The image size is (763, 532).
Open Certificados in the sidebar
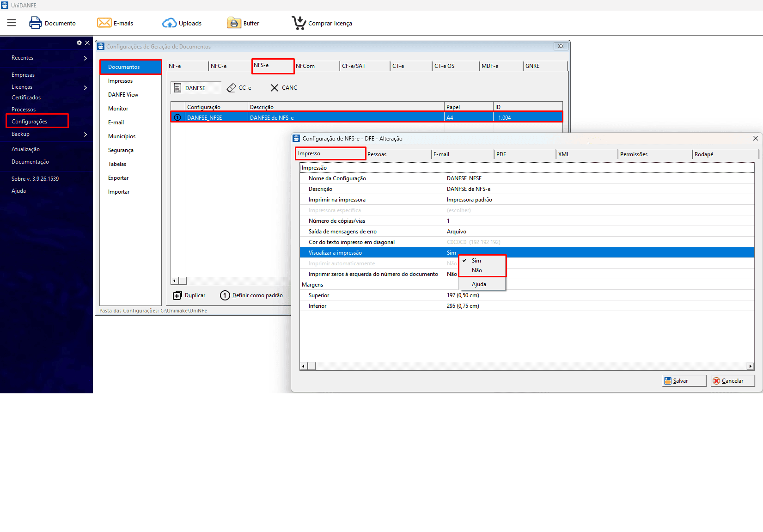click(26, 98)
